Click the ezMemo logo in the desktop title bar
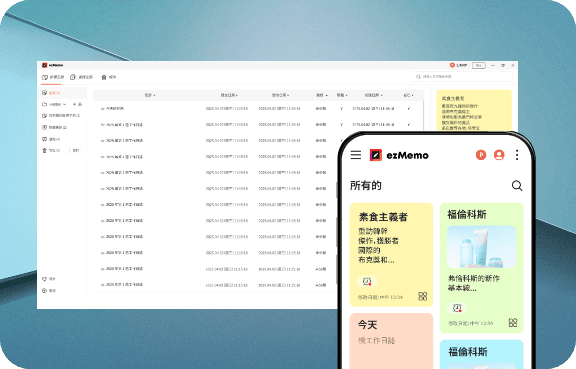Viewport: 576px width, 369px height. tap(53, 65)
